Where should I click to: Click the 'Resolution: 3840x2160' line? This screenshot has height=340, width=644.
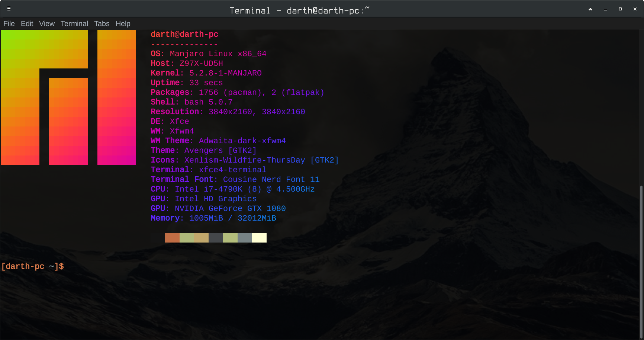coord(228,112)
